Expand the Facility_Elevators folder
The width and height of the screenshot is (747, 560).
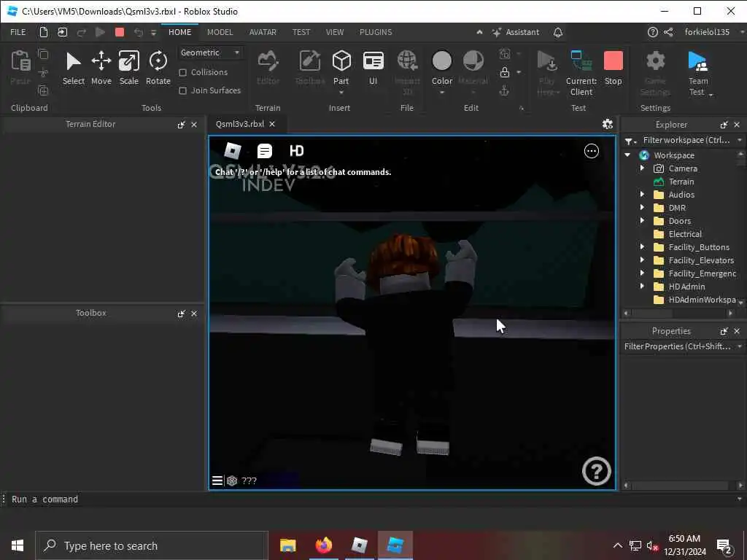[642, 260]
